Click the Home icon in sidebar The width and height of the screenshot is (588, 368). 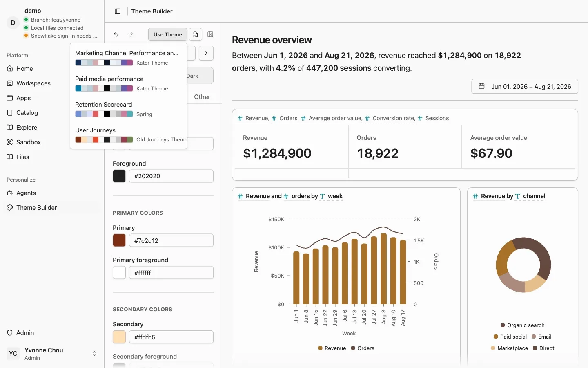point(10,69)
